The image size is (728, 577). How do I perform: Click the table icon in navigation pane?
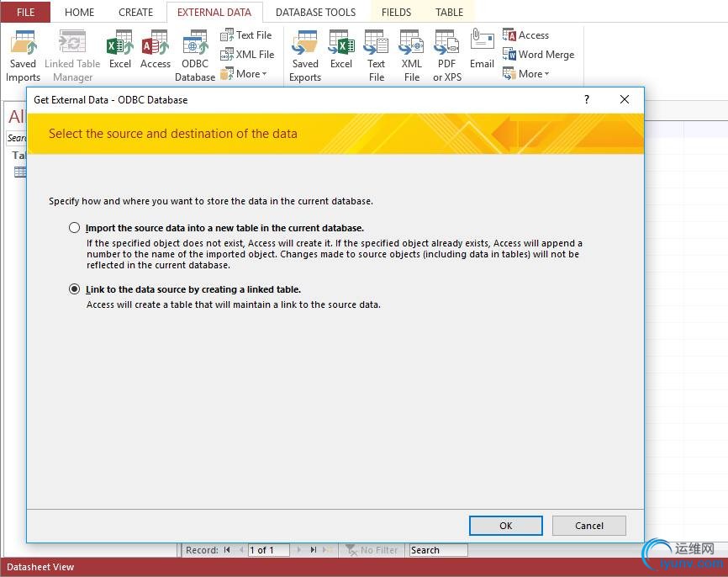point(20,172)
